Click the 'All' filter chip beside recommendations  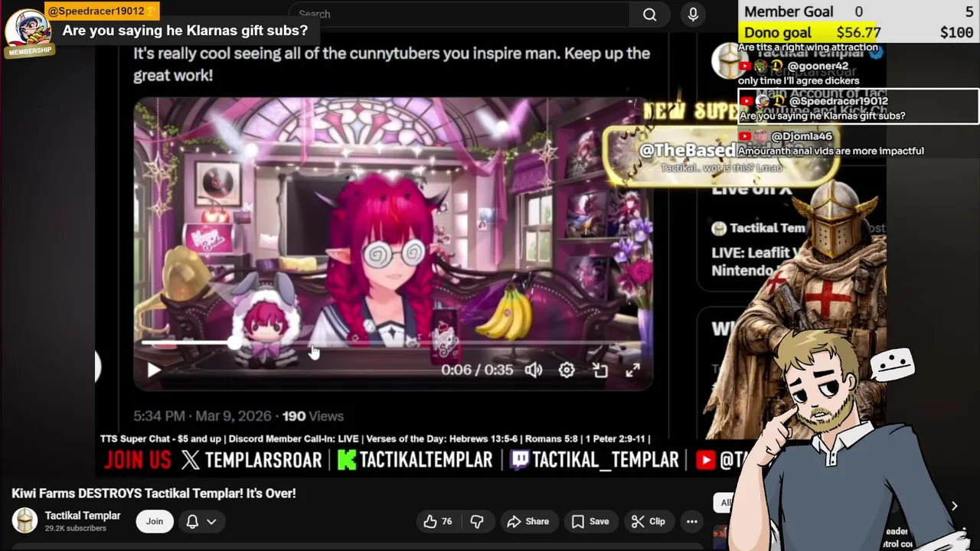[x=726, y=503]
